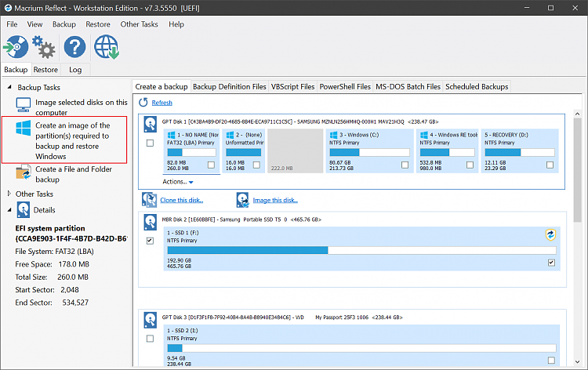Open the File menu
Image resolution: width=588 pixels, height=370 pixels.
pos(12,24)
